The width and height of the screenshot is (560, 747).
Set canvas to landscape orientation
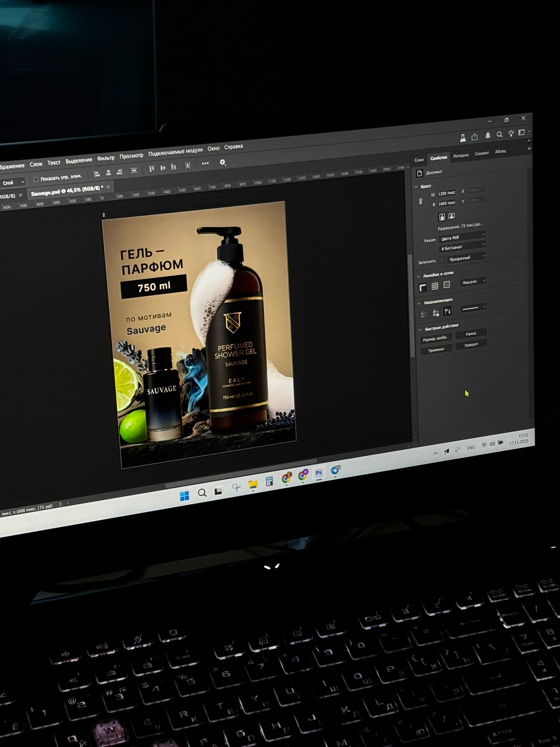pos(452,216)
